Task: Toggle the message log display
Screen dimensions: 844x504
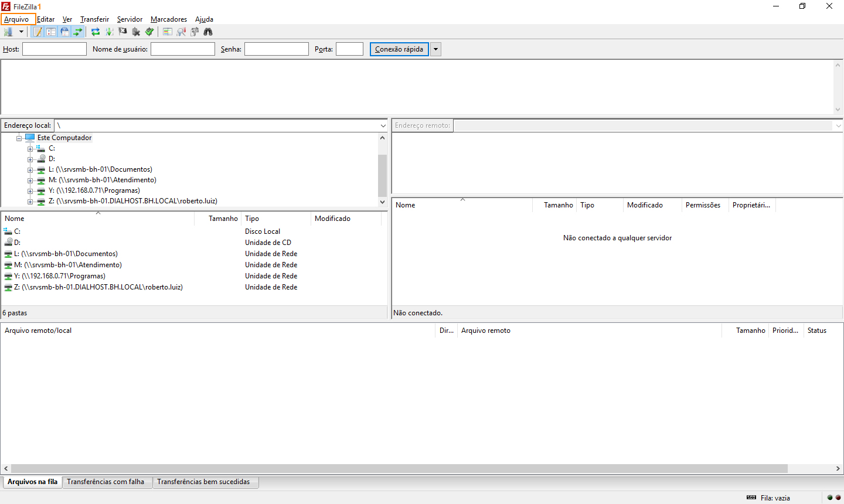Action: 38,32
